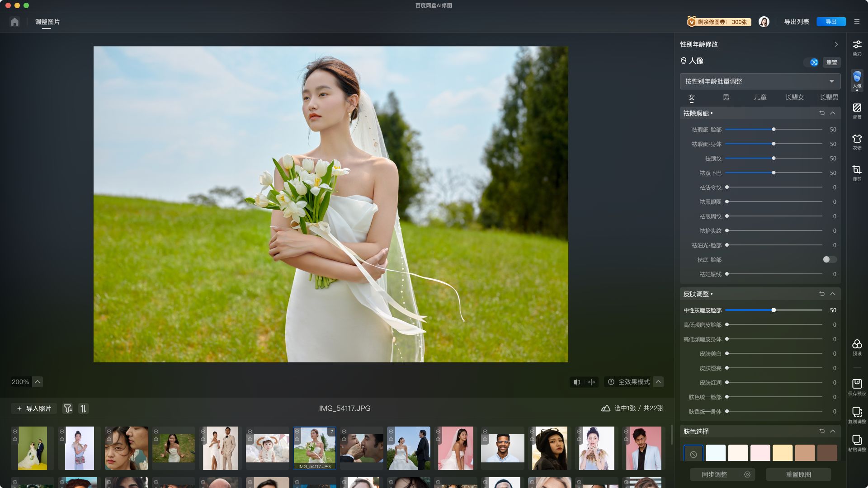
Task: Select the 长辈女 tab
Action: pos(794,97)
